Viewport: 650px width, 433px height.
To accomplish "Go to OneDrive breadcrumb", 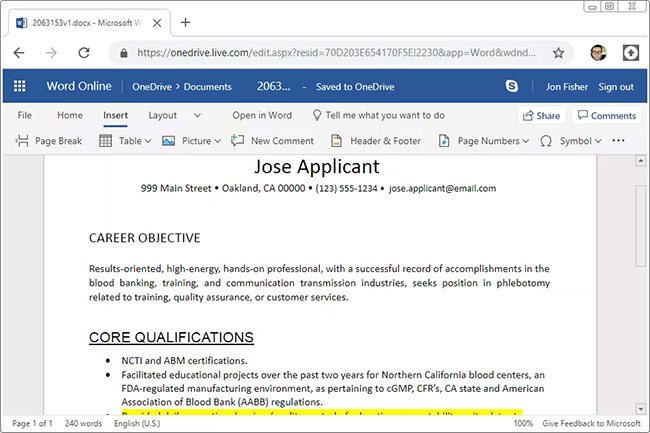I will pyautogui.click(x=152, y=87).
